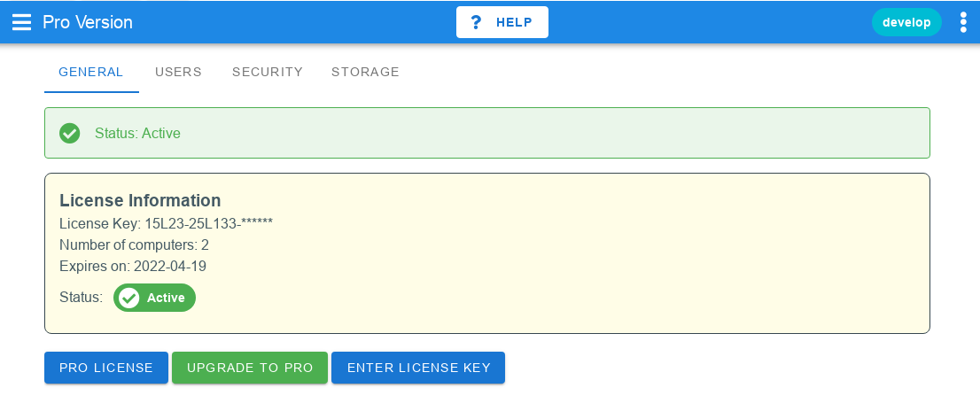Open the Enter License Key dialog
Image resolution: width=980 pixels, height=419 pixels.
point(418,368)
